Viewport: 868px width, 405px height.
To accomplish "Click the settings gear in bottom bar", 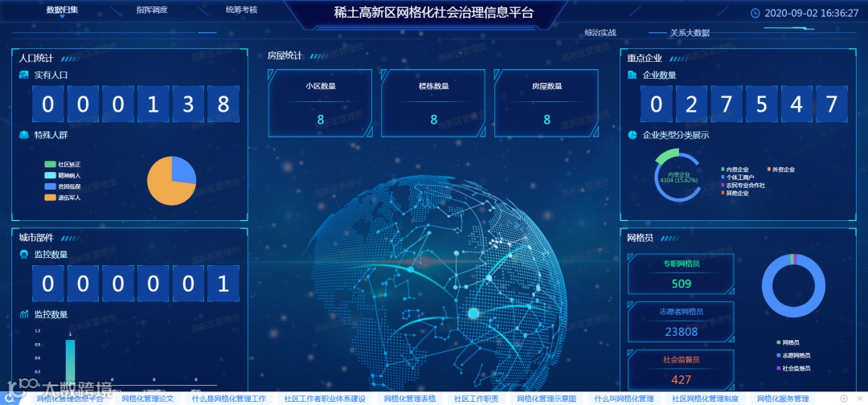I will coord(844,399).
